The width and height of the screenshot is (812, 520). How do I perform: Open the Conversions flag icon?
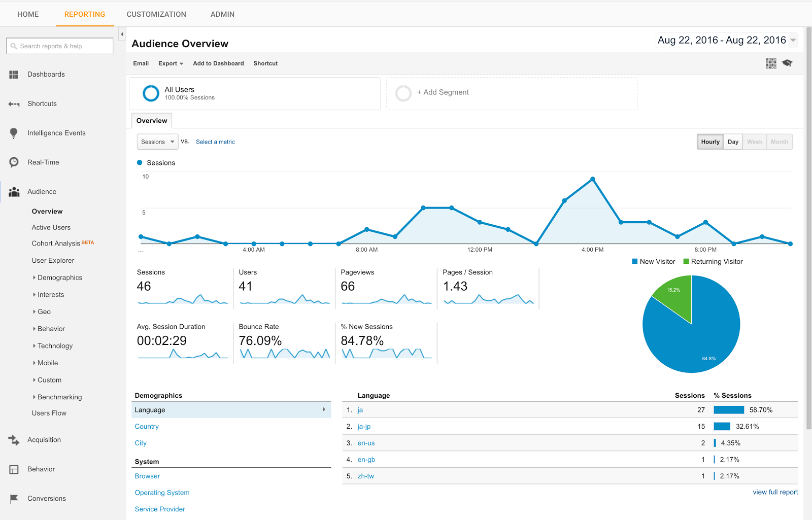tap(14, 499)
